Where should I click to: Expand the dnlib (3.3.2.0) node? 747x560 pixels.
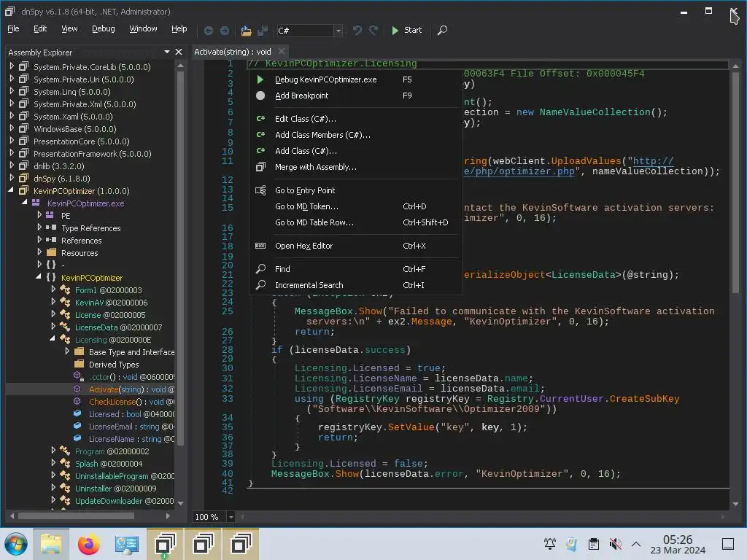tap(12, 166)
